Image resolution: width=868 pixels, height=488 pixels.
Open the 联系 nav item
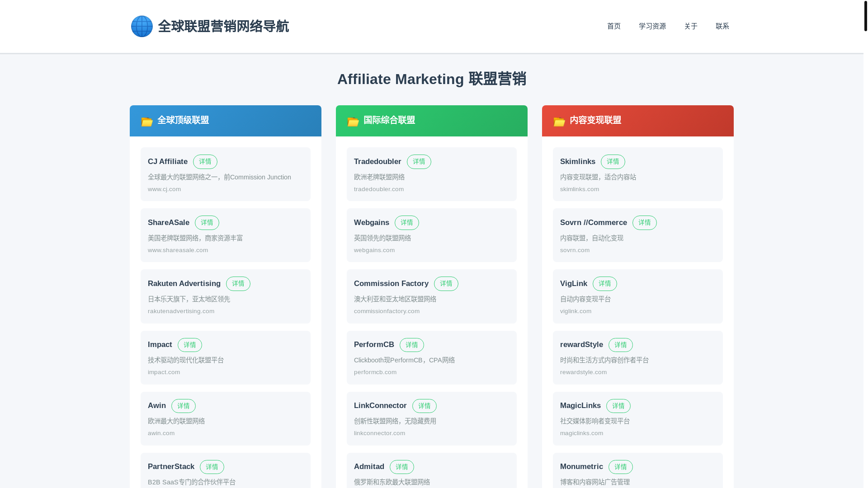722,26
